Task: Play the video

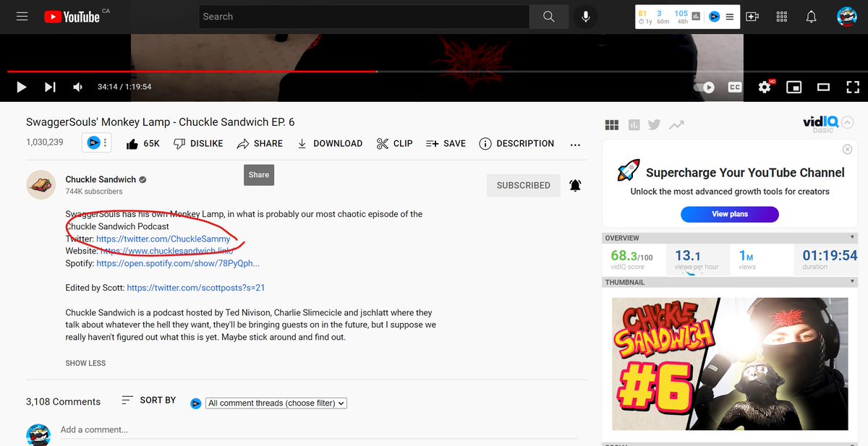Action: pyautogui.click(x=21, y=87)
